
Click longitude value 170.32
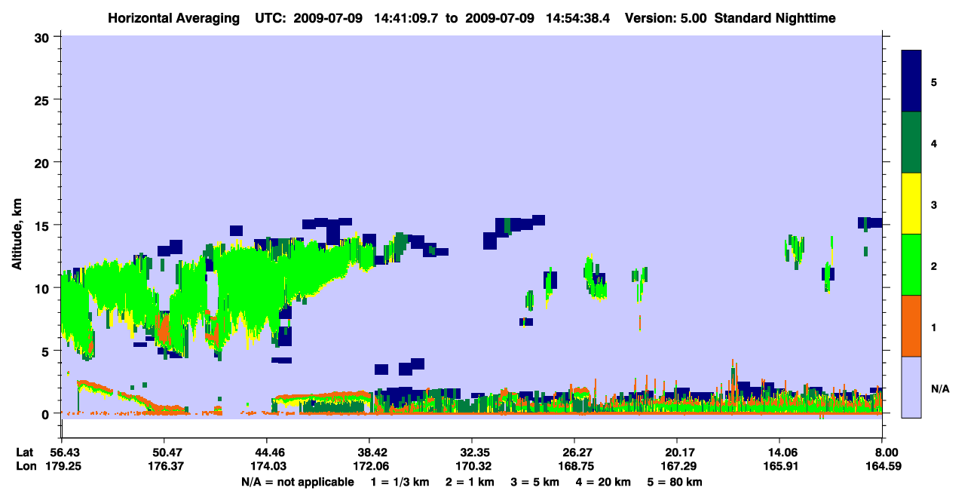pyautogui.click(x=472, y=466)
